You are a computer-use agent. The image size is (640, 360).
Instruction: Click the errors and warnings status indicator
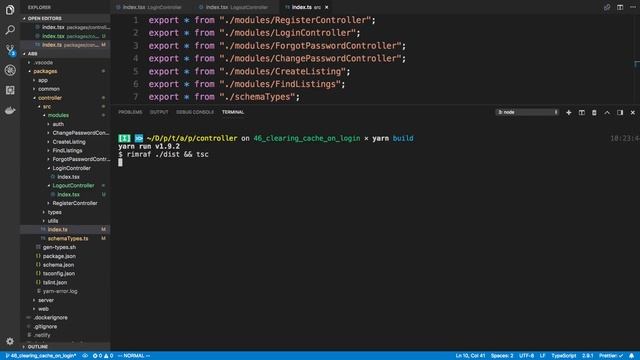[x=103, y=356]
